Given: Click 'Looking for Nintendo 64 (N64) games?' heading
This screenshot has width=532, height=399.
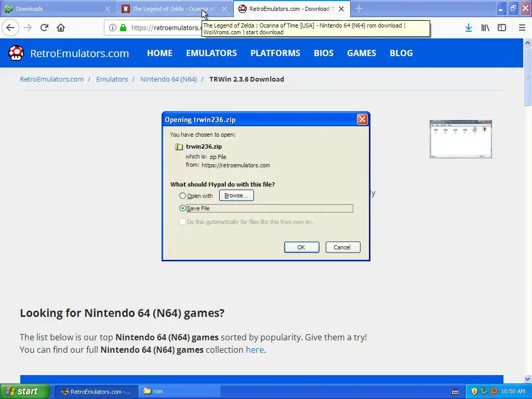Looking at the screenshot, I should [x=122, y=313].
